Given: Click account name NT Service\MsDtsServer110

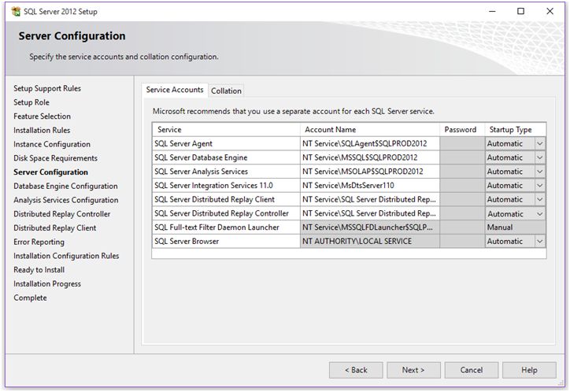Looking at the screenshot, I should click(x=370, y=185).
